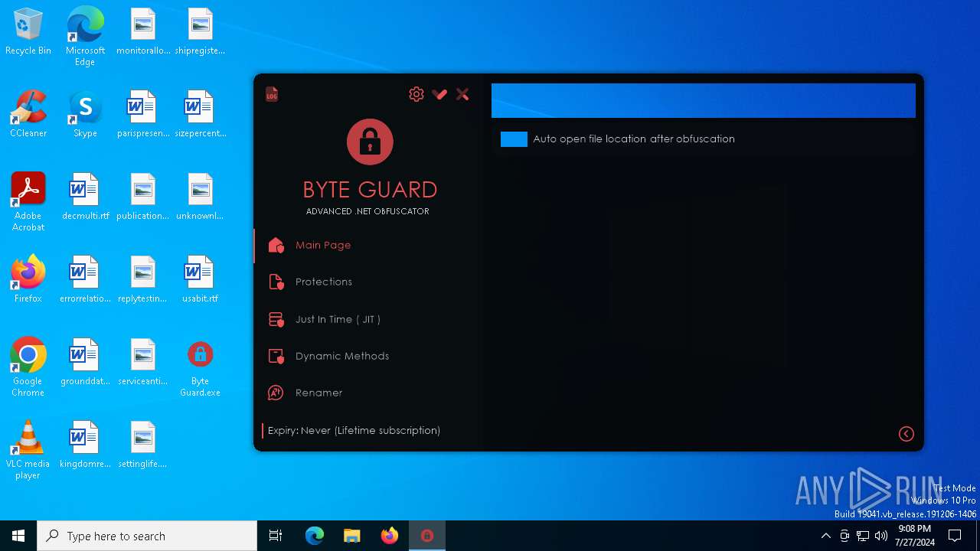Select shipregiste... image file

point(200,33)
